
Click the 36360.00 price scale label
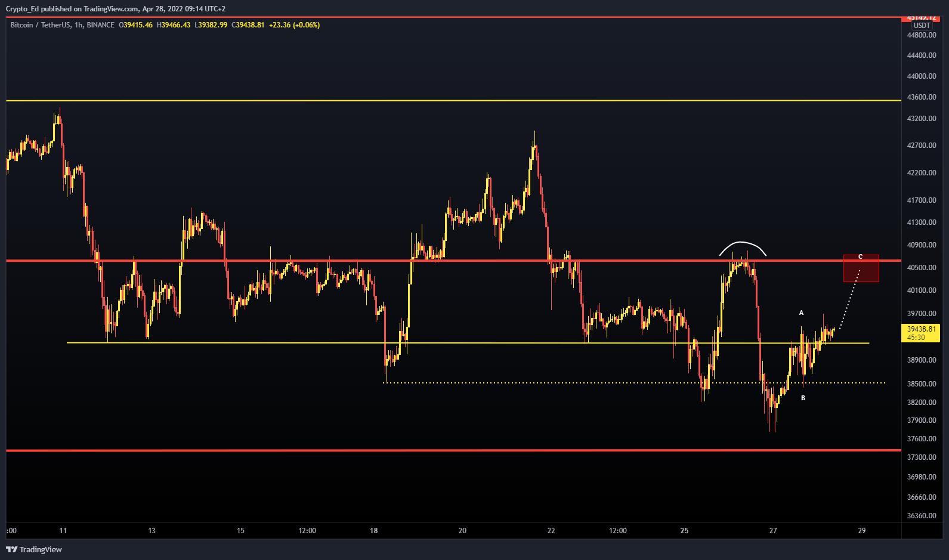(921, 516)
